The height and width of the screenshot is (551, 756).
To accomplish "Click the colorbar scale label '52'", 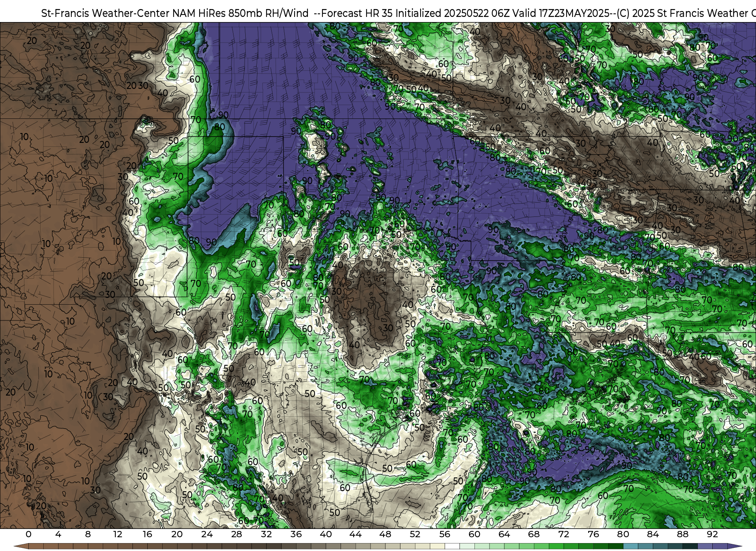I will click(x=415, y=534).
